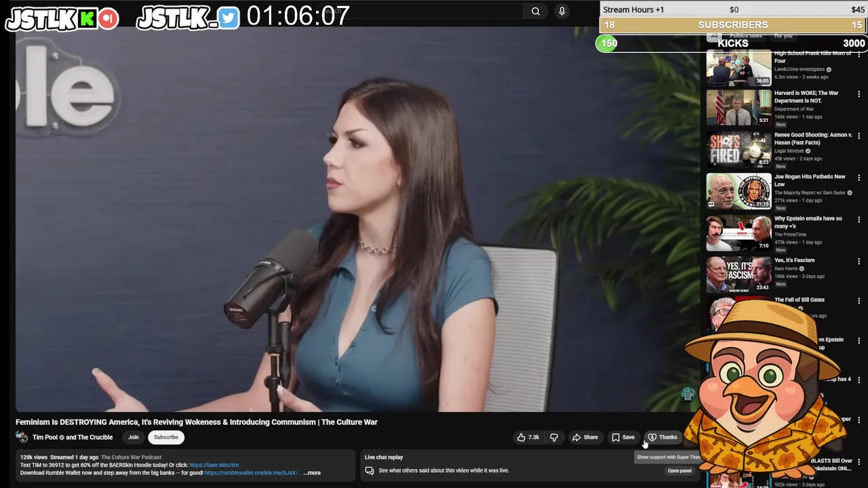Viewport: 868px width, 488px height.
Task: Open Shots Fired thumbnail, 8:23
Action: [738, 149]
